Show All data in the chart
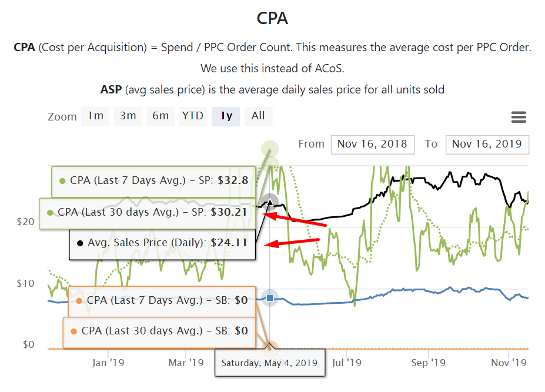 (x=258, y=116)
